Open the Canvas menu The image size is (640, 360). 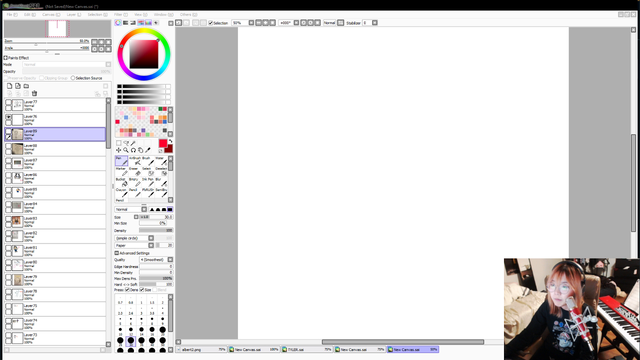[51, 15]
